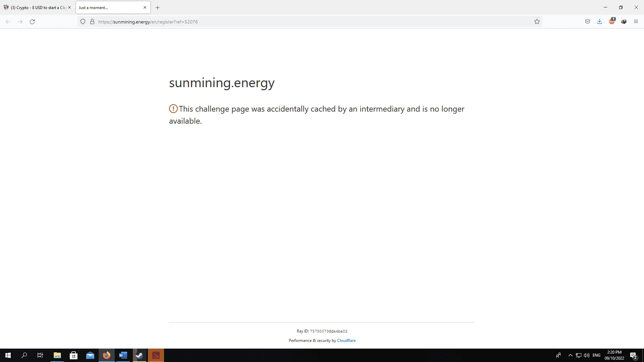Open the ad blocker extension icon
Viewport: 644px width, 362px height.
pyautogui.click(x=612, y=21)
